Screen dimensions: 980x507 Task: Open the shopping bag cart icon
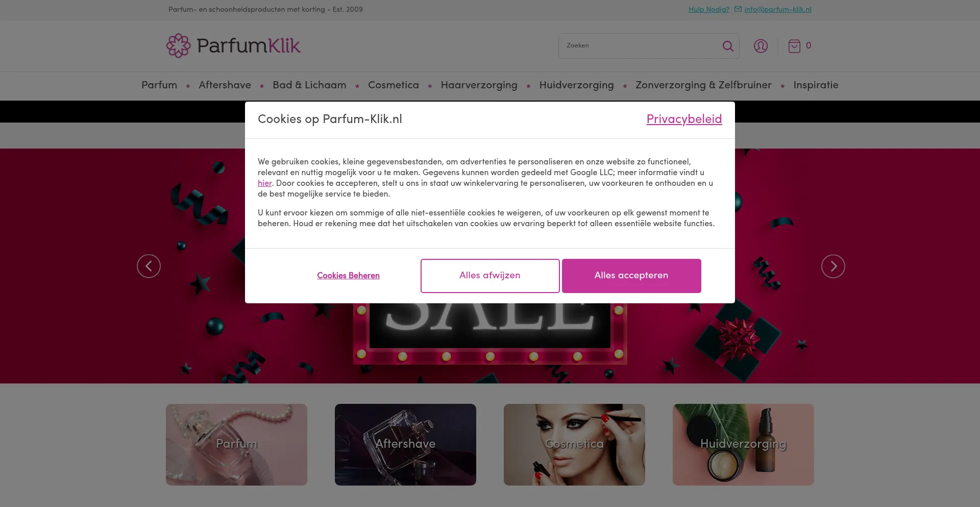794,46
